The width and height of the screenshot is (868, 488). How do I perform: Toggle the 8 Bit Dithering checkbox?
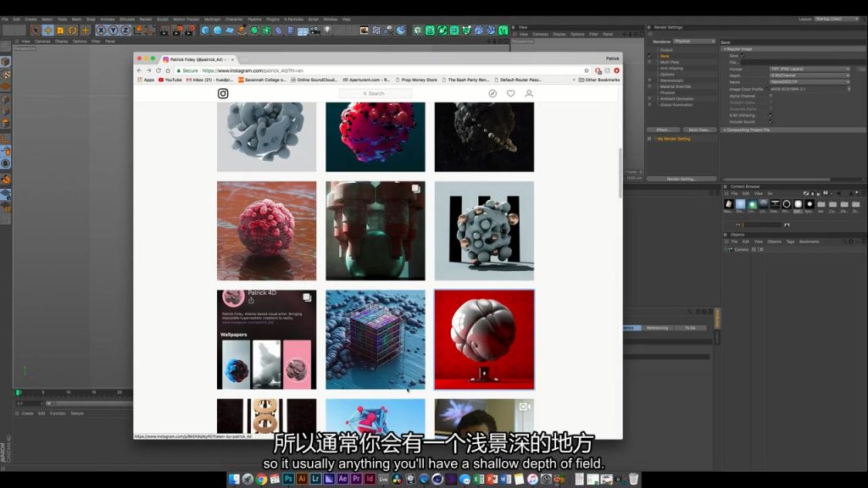pyautogui.click(x=770, y=115)
